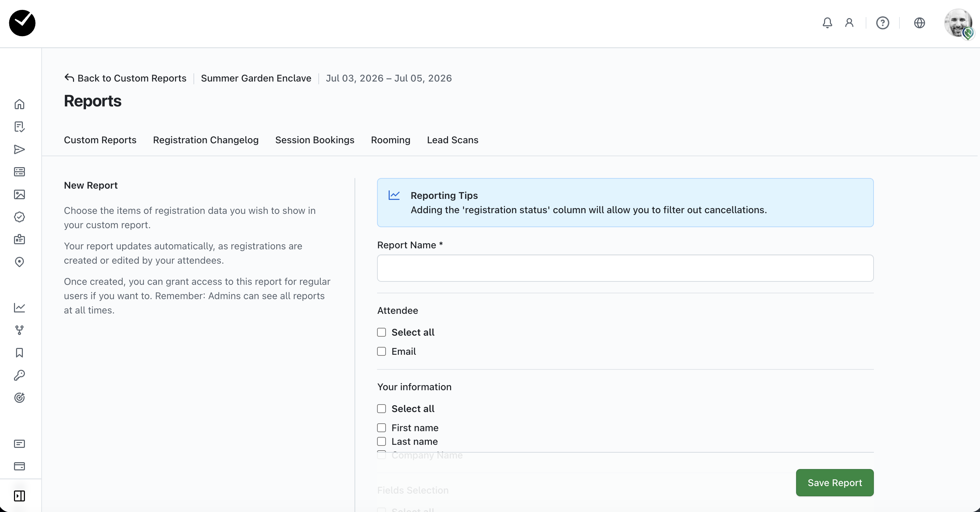Tick the First name checkbox

point(381,428)
